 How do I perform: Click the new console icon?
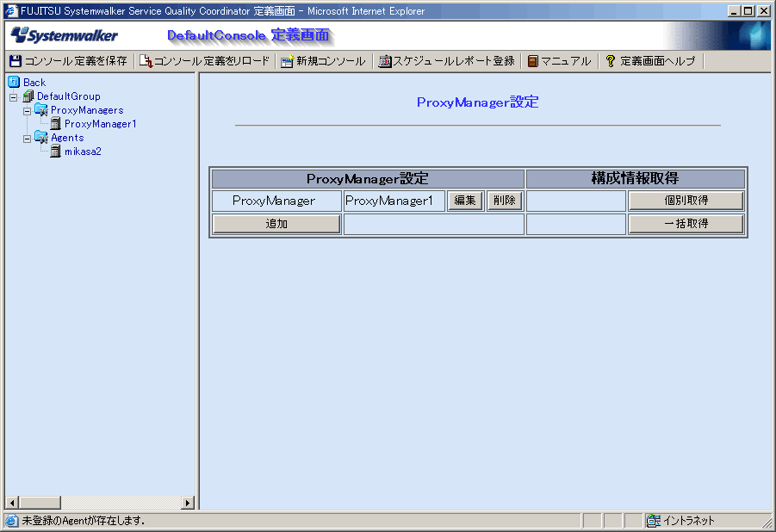click(x=287, y=61)
